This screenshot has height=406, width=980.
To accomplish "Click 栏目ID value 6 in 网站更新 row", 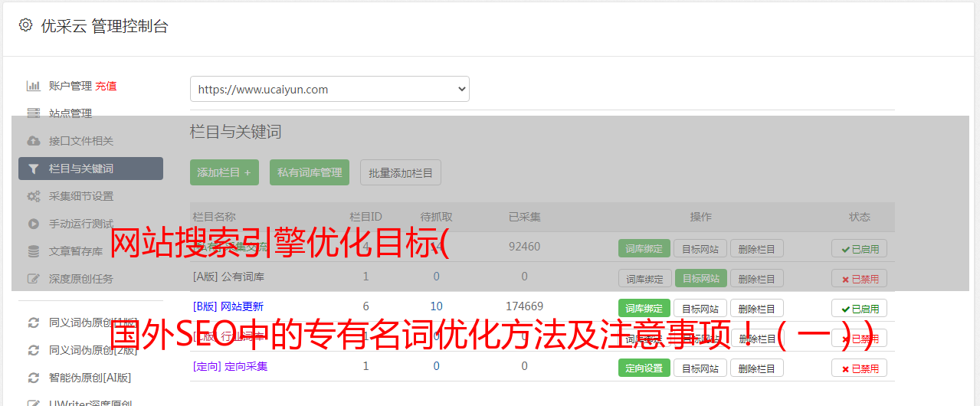I will (365, 306).
